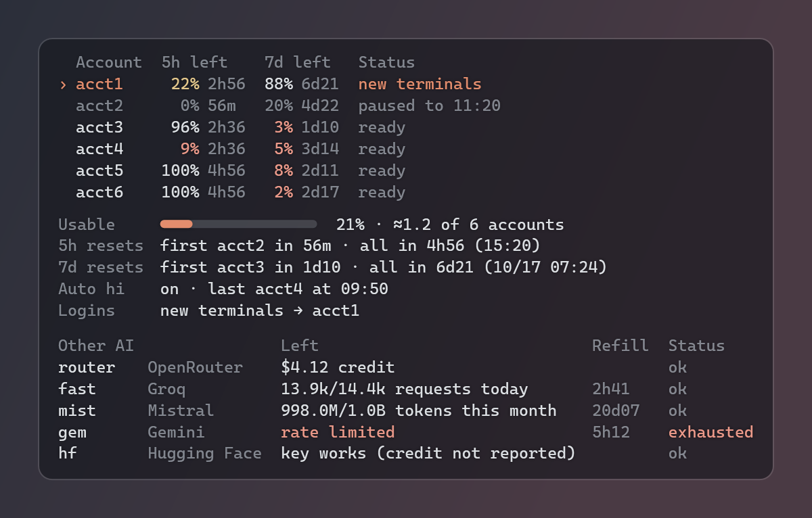Screen dimensions: 812x518
Task: Click the 5h12 refill time
Action: point(611,433)
